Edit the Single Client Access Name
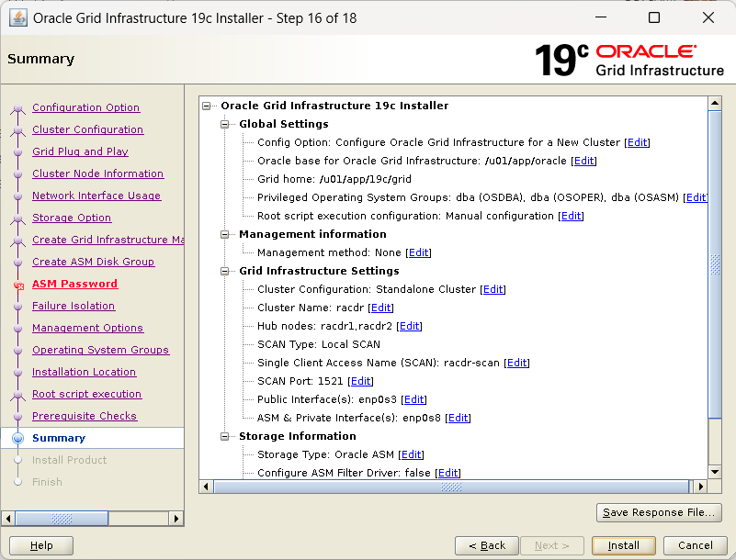 [x=516, y=363]
